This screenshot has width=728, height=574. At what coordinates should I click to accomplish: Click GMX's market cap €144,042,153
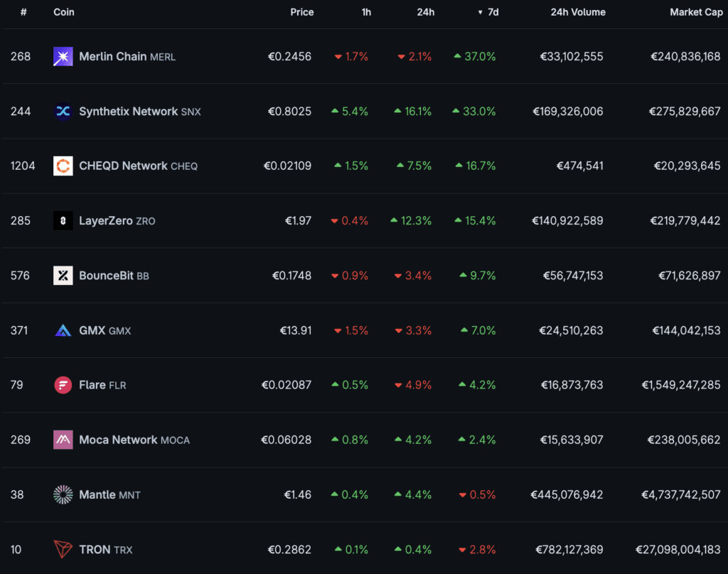[x=686, y=330]
